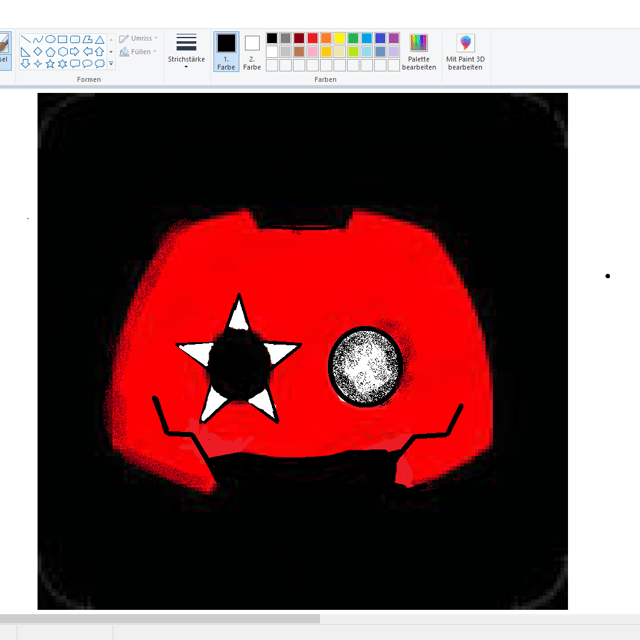
Task: Select the Four-point star shape
Action: pos(38,64)
